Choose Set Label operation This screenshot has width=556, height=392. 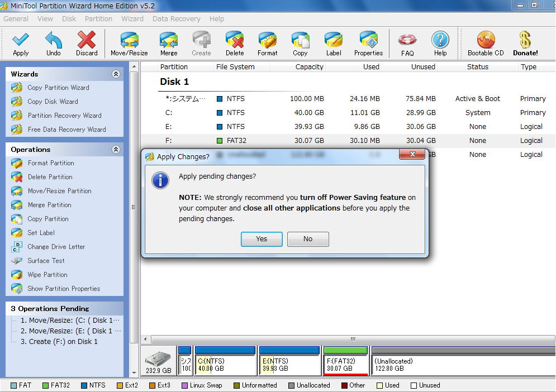pos(41,232)
